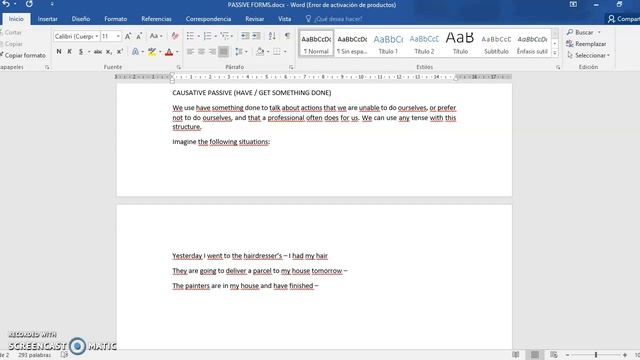Clear all formatting
640x360 pixels.
175,36
